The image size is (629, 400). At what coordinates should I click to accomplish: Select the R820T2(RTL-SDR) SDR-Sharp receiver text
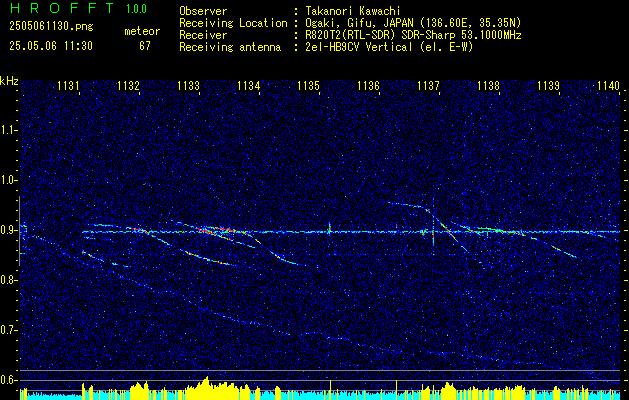413,35
